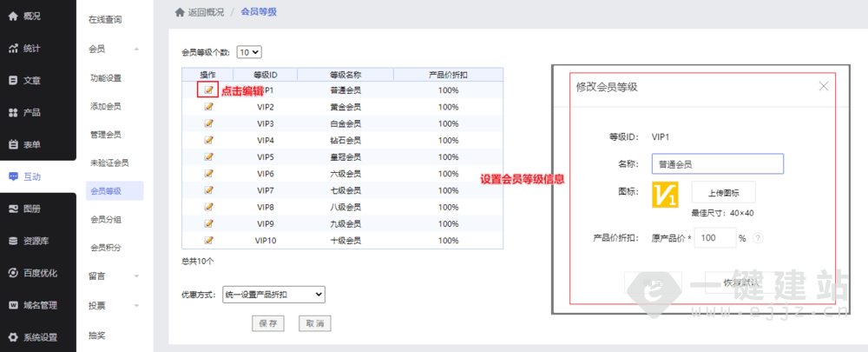Click the edit pencil icon for VIP5 row
Screen dimensions: 868x352
(x=208, y=156)
